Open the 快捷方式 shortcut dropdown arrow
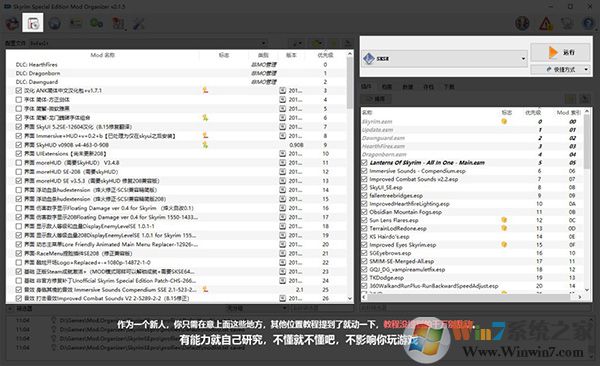This screenshot has width=600, height=366. point(586,70)
